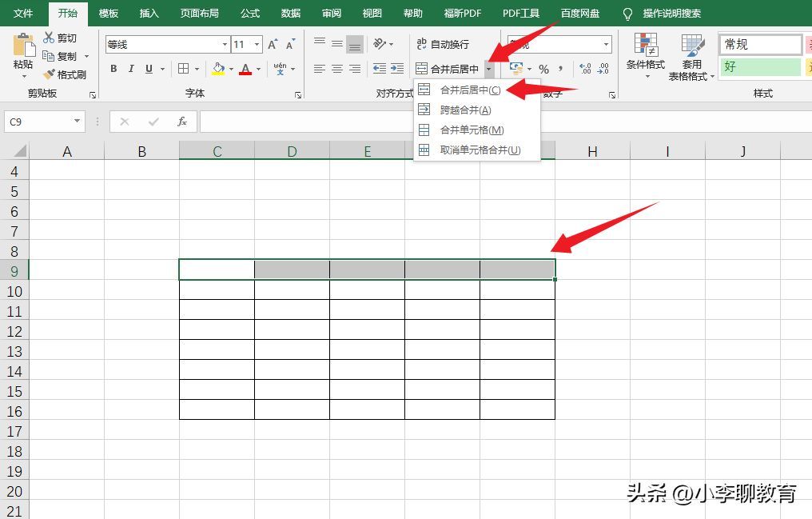Viewport: 812px width, 519px height.
Task: Click the text orientation icon
Action: pyautogui.click(x=380, y=44)
